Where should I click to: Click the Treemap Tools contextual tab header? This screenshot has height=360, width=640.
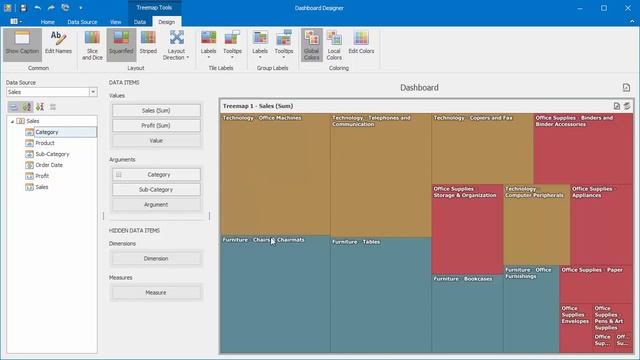(x=154, y=8)
